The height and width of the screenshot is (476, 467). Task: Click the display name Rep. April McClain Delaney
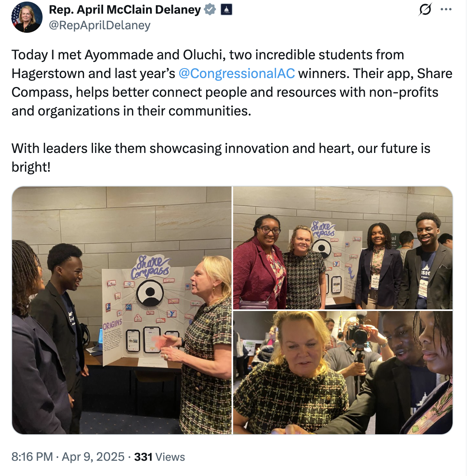(125, 9)
